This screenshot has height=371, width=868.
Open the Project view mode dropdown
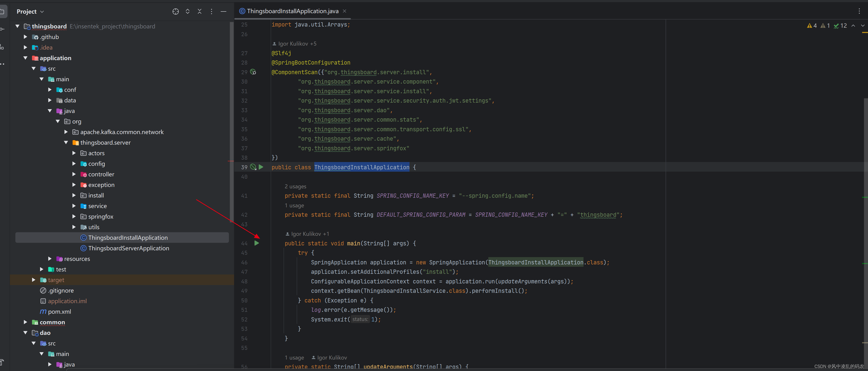click(x=42, y=11)
